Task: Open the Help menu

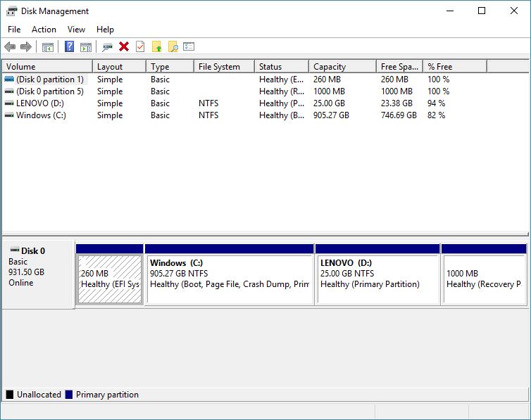Action: coord(105,30)
